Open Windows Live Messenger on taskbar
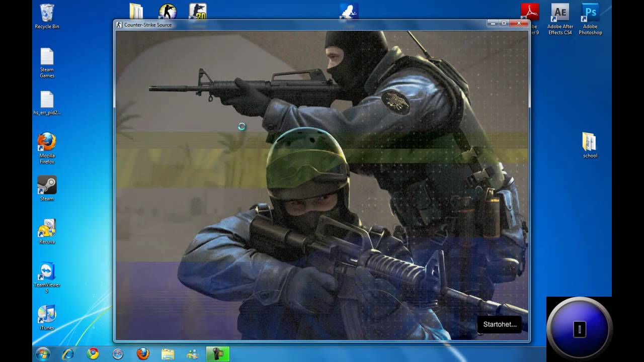The image size is (644, 362). (193, 354)
